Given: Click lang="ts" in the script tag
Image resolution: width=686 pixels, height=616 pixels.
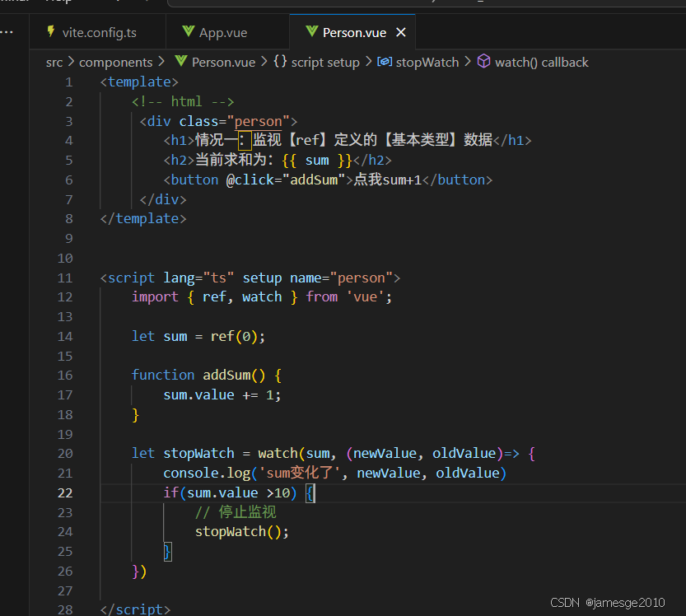Looking at the screenshot, I should 198,278.
